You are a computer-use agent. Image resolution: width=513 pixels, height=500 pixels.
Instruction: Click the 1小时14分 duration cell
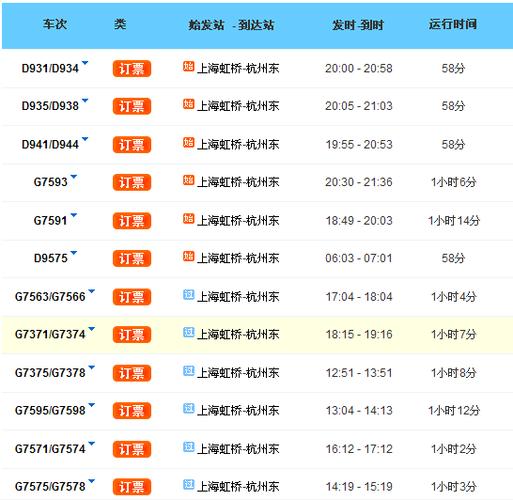pyautogui.click(x=454, y=221)
